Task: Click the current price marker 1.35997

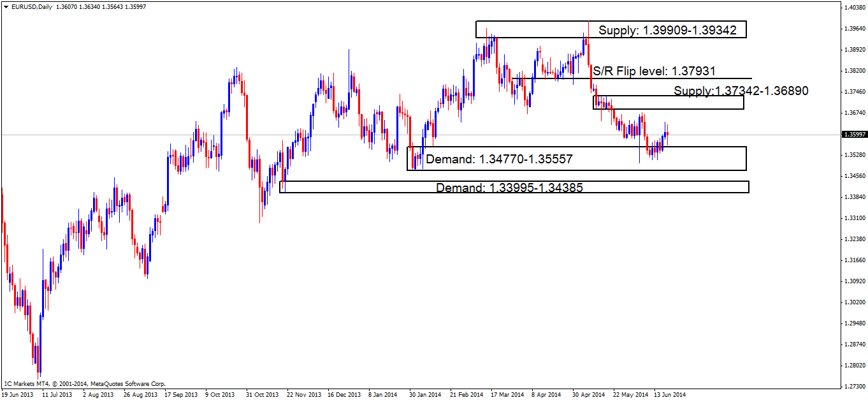Action: 853,135
